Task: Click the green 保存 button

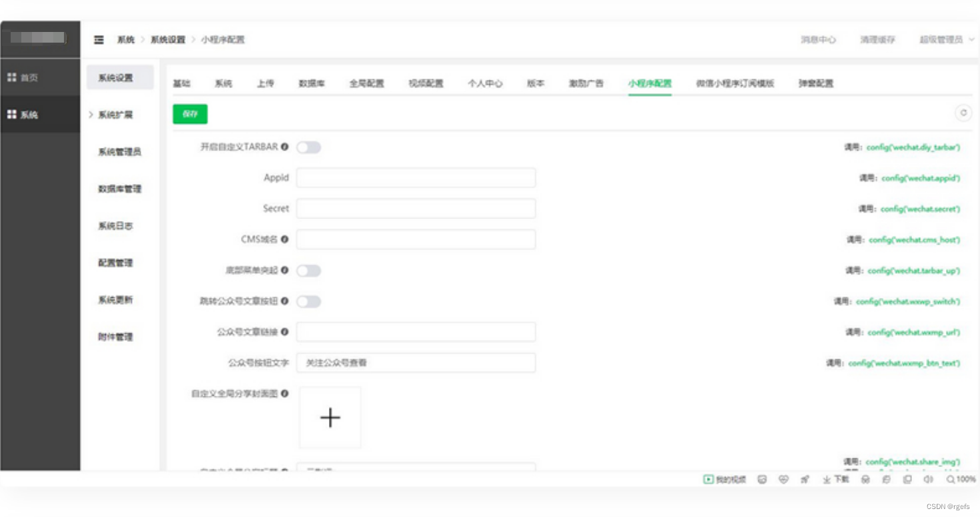Action: (190, 114)
